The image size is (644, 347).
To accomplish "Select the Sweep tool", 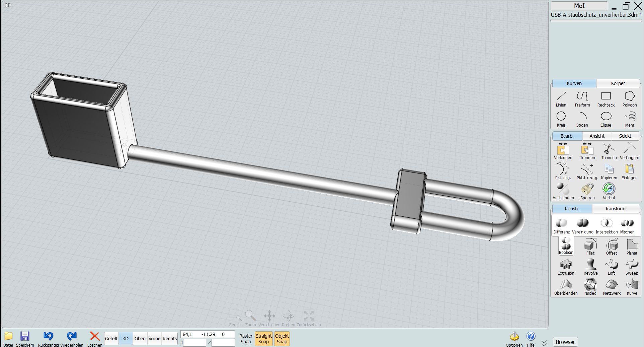I will tap(632, 267).
